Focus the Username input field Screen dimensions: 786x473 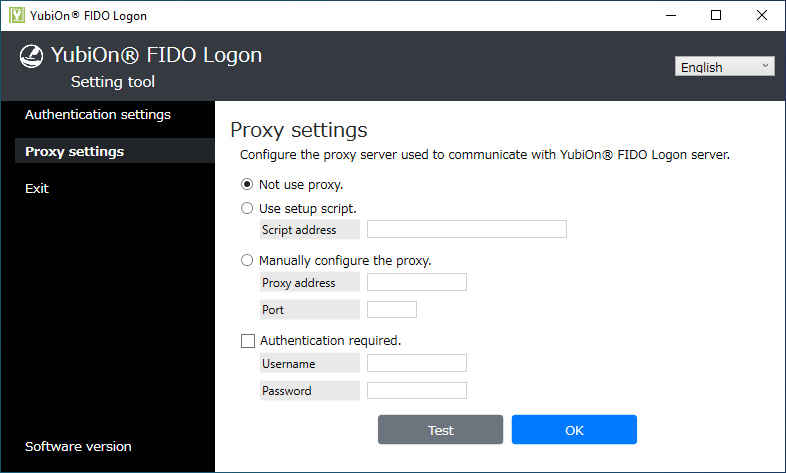click(x=416, y=363)
